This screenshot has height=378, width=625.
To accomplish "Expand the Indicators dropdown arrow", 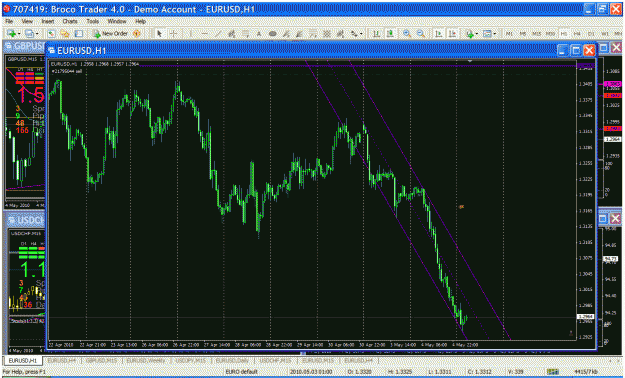I will [477, 34].
